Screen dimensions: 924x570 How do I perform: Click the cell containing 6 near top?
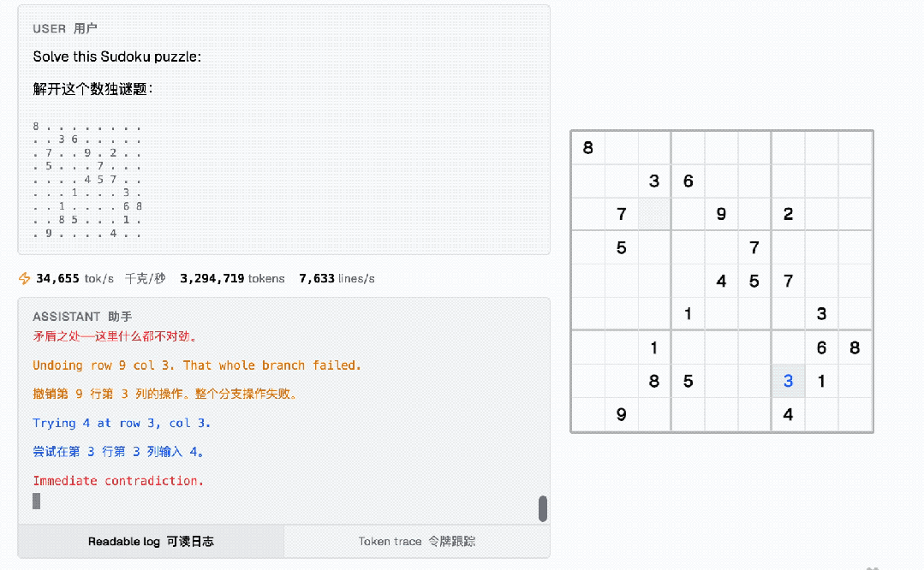(688, 181)
